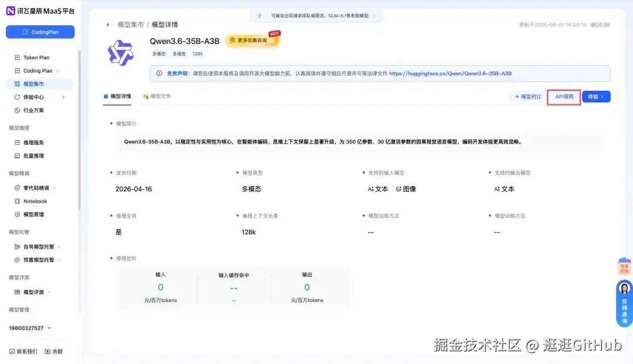Click the API调用 button
This screenshot has width=633, height=364.
[564, 97]
